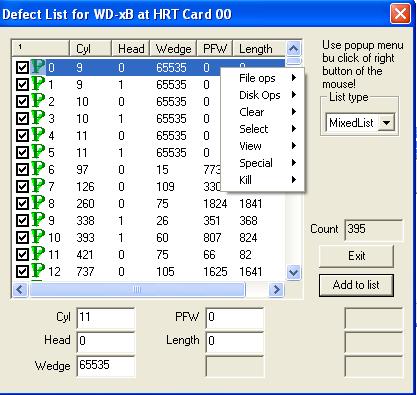Image resolution: width=417 pixels, height=395 pixels.
Task: Uncheck the checkbox for defect row 8
Action: [22, 204]
